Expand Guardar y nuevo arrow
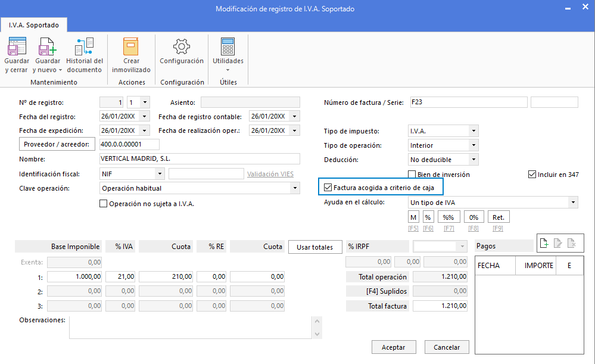The image size is (595, 364). pos(60,70)
